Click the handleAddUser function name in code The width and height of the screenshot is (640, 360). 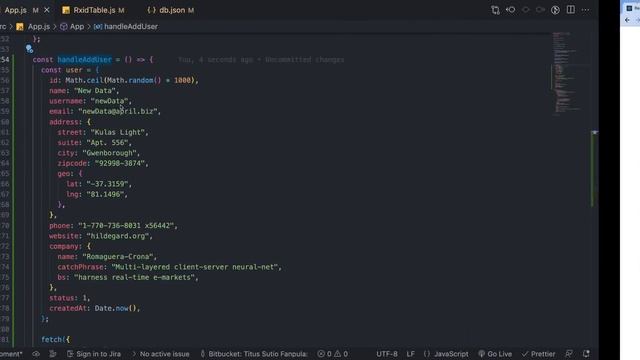coord(84,60)
